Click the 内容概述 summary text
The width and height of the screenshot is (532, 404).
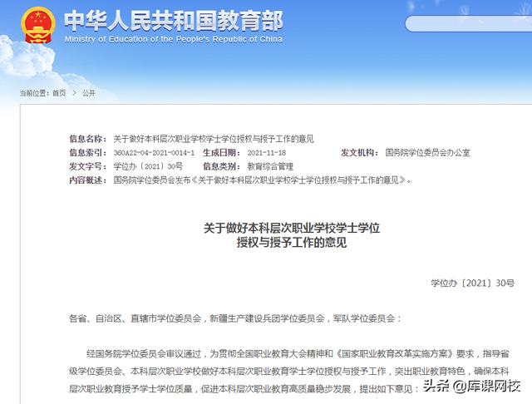pos(263,180)
